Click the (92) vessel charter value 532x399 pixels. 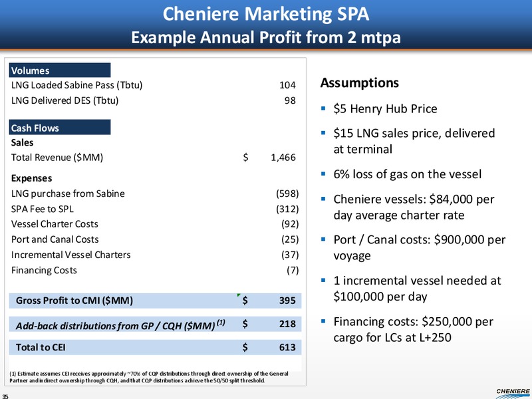click(290, 224)
